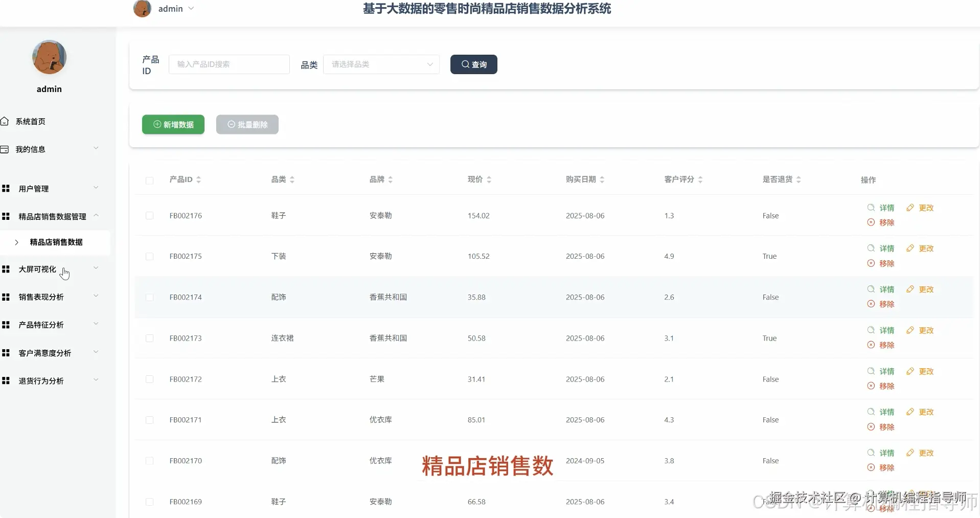
Task: Click the 查询 search button
Action: [473, 64]
